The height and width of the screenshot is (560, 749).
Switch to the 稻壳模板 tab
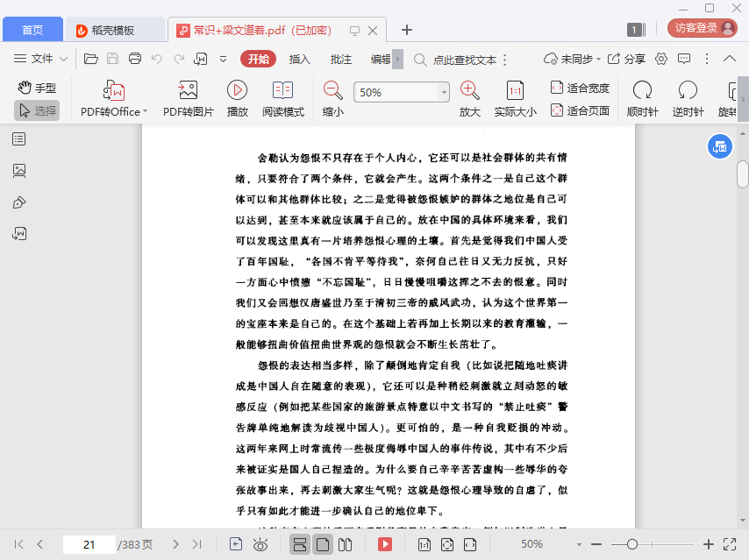pos(115,30)
